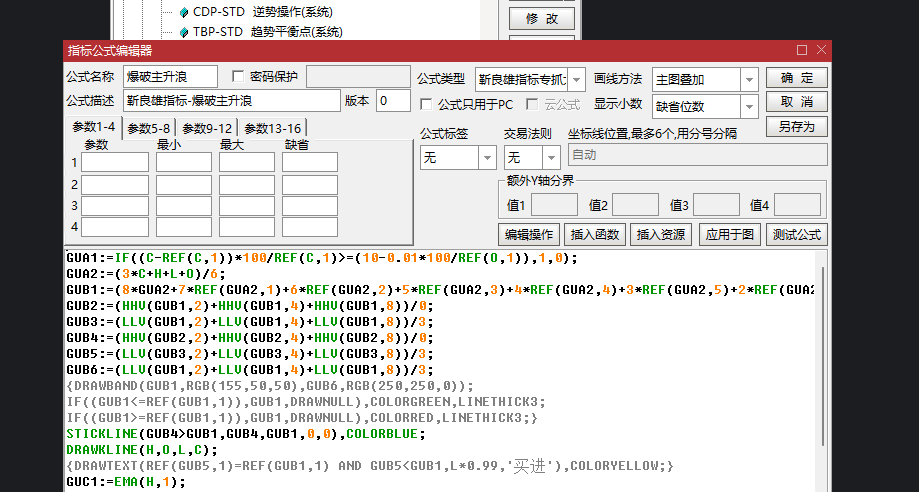Toggle the 密码保护 checkbox

pos(238,76)
